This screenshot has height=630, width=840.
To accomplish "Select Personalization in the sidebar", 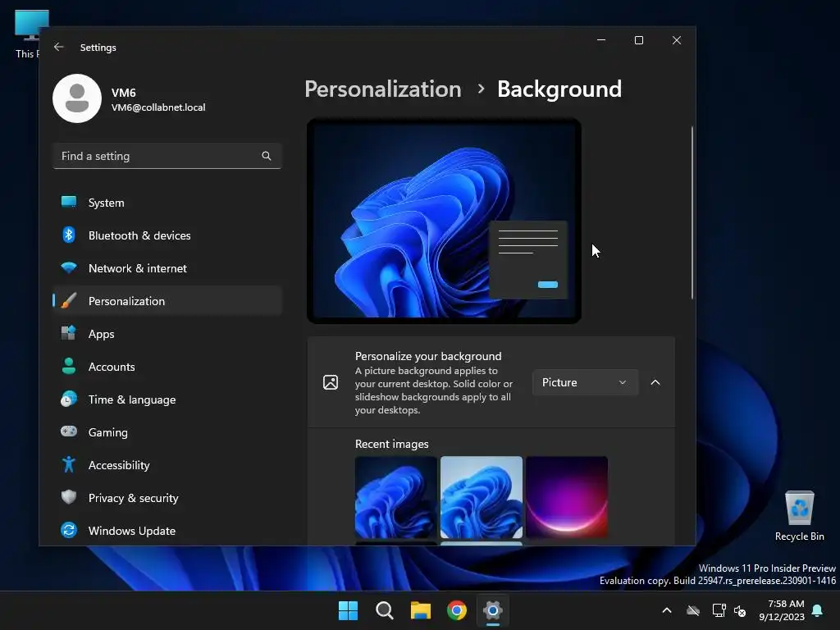I will [x=167, y=301].
